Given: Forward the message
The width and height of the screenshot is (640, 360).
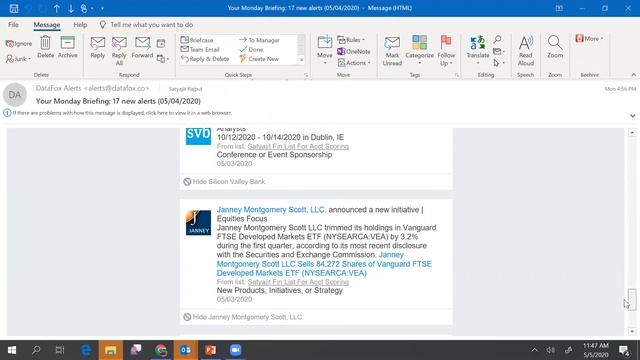Looking at the screenshot, I should click(142, 48).
